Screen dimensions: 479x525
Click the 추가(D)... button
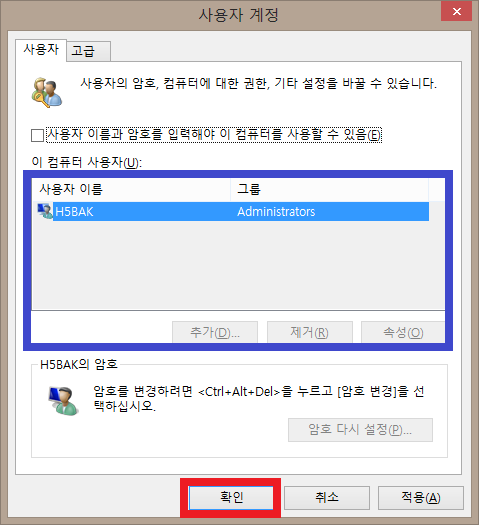coord(215,332)
